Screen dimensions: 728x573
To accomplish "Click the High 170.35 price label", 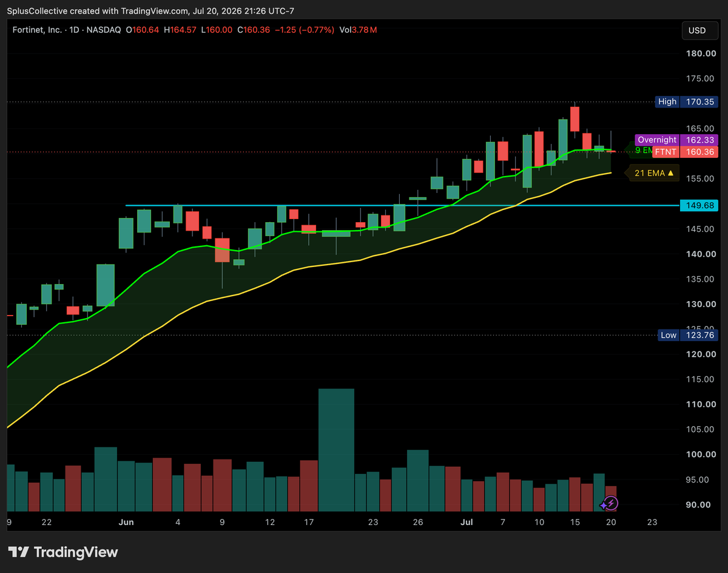I will click(687, 101).
